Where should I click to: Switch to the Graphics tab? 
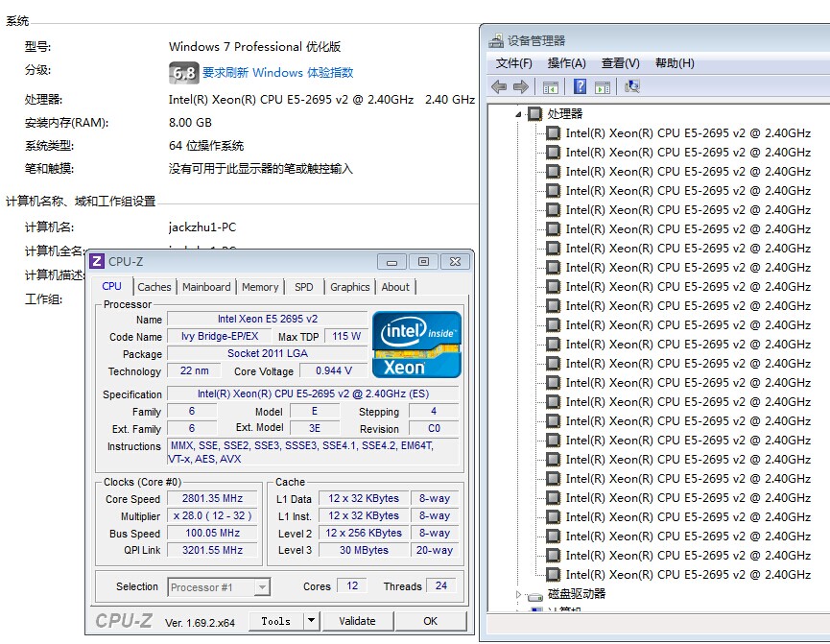click(x=350, y=287)
